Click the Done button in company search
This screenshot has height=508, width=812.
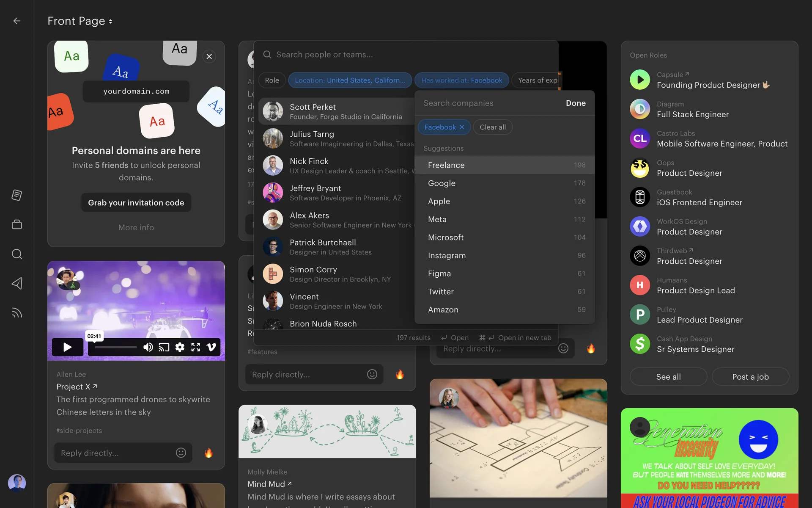(576, 103)
